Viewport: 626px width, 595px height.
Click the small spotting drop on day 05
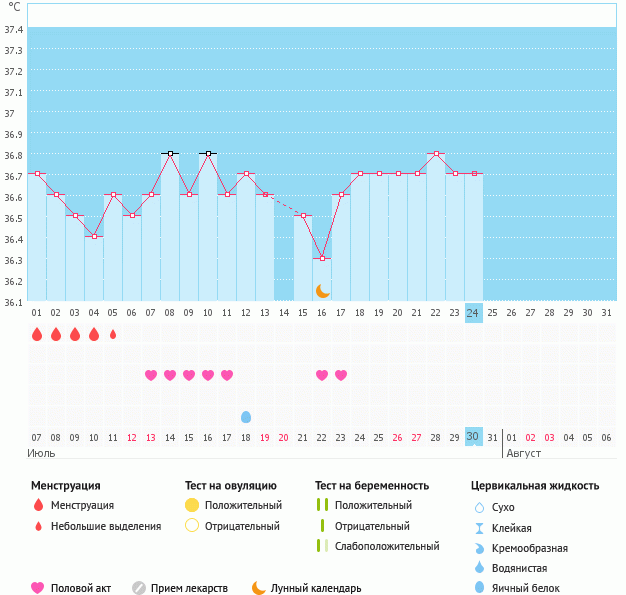[x=113, y=334]
